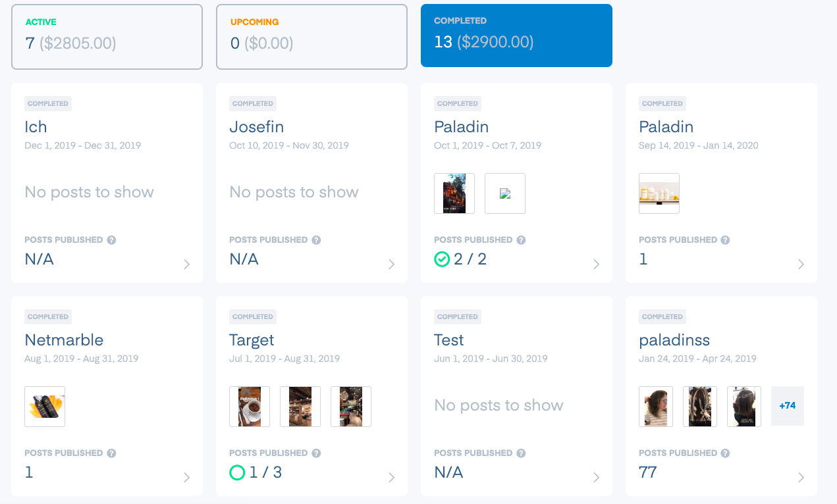This screenshot has width=837, height=504.
Task: Open paladinss campaign details chevron
Action: click(801, 478)
